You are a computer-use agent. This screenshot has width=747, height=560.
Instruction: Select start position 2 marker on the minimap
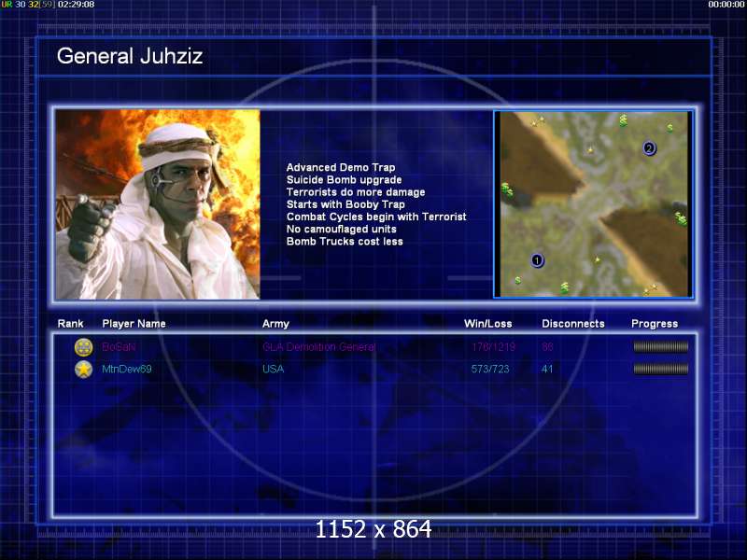649,148
